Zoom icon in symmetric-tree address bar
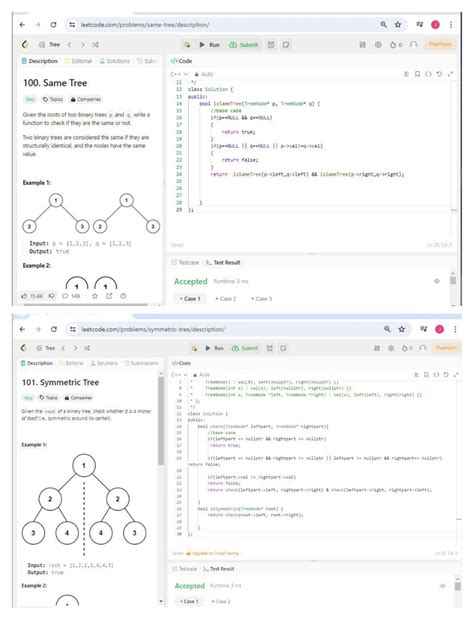The height and width of the screenshot is (620, 474). coord(387,329)
